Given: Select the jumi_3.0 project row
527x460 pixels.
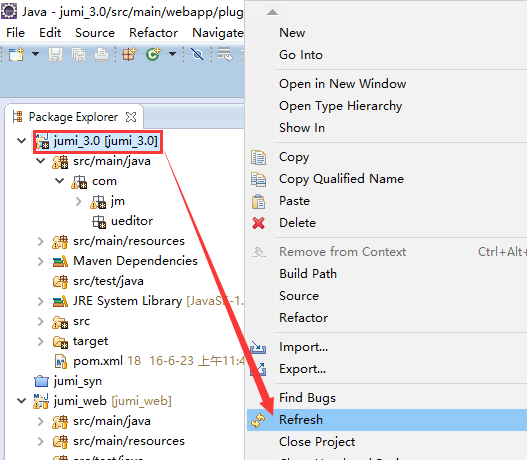Looking at the screenshot, I should (x=98, y=141).
